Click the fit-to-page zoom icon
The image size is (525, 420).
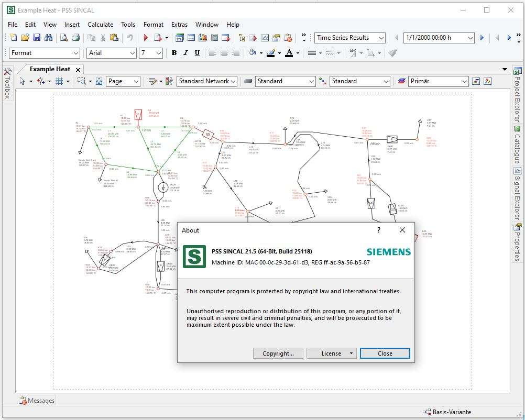pyautogui.click(x=99, y=81)
